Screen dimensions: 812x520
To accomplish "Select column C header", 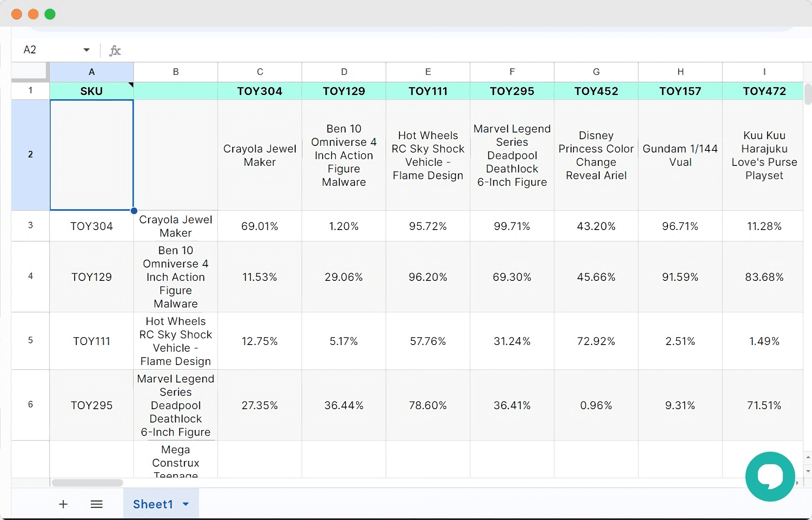I will [x=260, y=72].
